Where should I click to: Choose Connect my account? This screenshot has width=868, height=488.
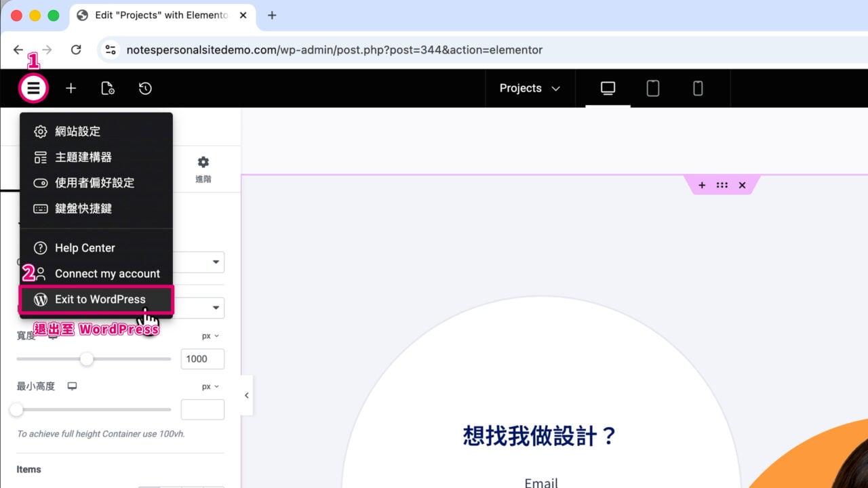pos(96,274)
